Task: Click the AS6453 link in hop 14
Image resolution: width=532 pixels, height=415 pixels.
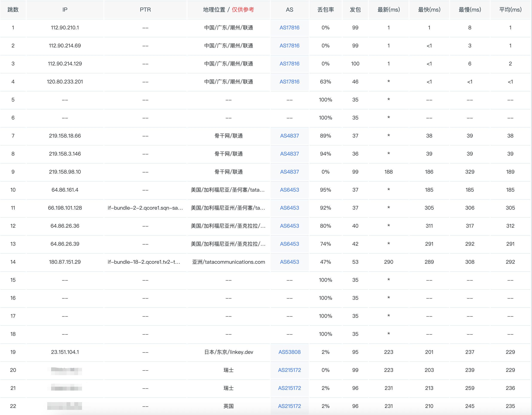Action: tap(289, 262)
